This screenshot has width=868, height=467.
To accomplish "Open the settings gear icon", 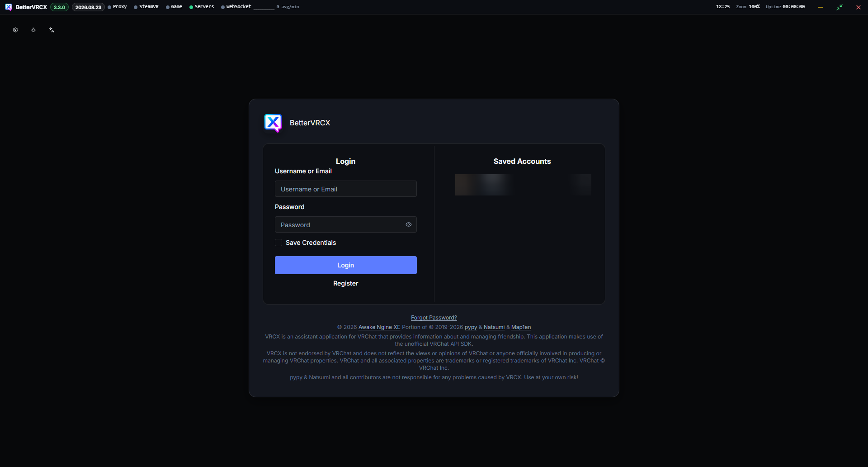I will click(x=15, y=30).
